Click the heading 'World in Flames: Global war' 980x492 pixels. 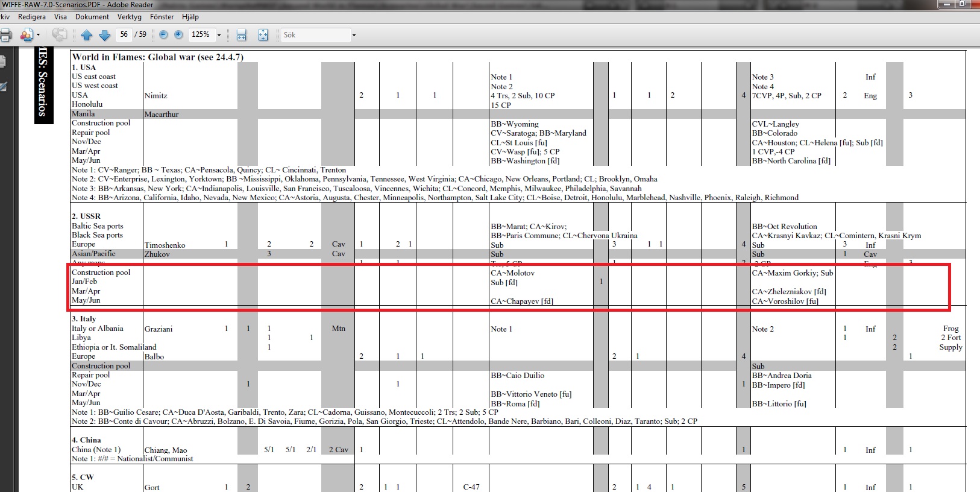(x=133, y=57)
